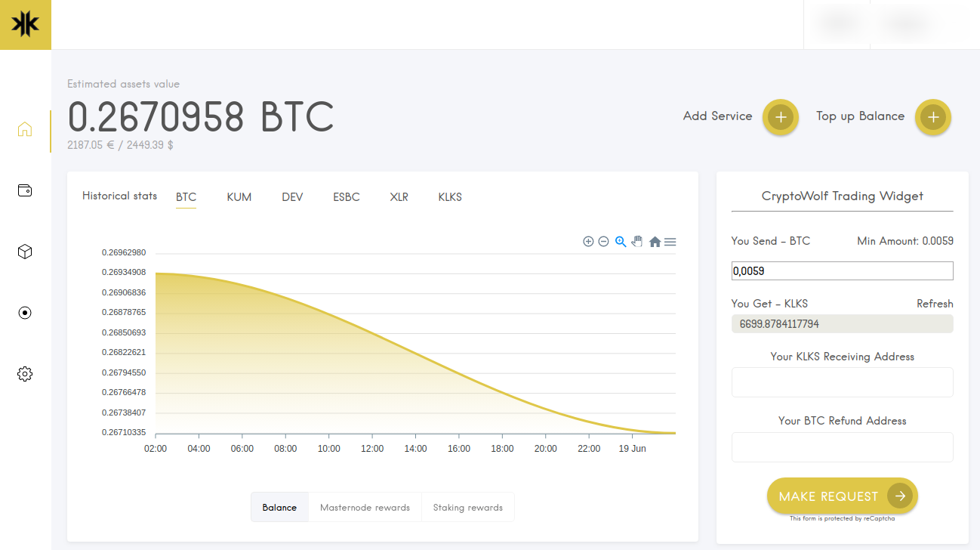Click the Kuvera logo in top-left corner
Viewport: 980px width, 550px height.
[x=25, y=25]
